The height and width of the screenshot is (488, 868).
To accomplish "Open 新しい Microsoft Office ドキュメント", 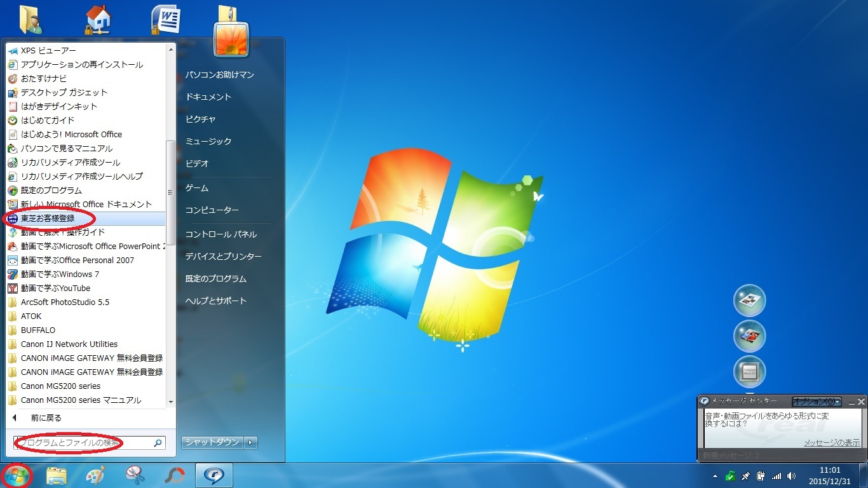I will click(x=86, y=204).
